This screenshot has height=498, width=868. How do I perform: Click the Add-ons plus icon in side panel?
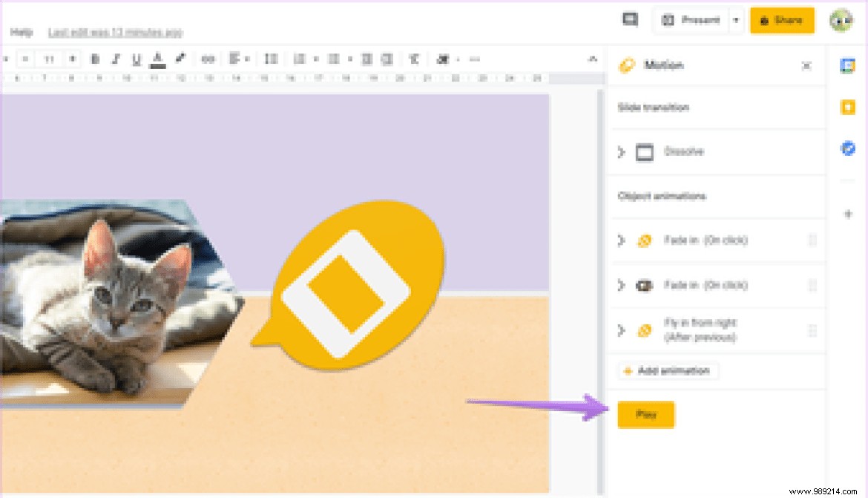(x=847, y=214)
